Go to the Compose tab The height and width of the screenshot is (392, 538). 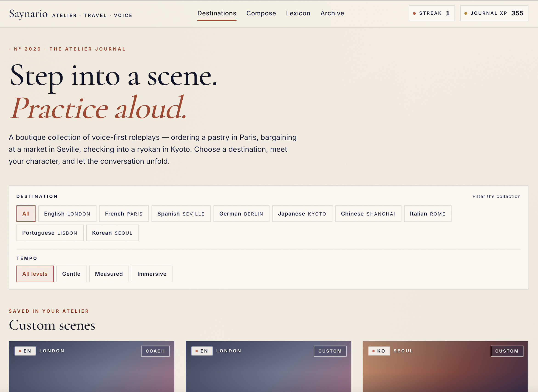[x=261, y=13]
